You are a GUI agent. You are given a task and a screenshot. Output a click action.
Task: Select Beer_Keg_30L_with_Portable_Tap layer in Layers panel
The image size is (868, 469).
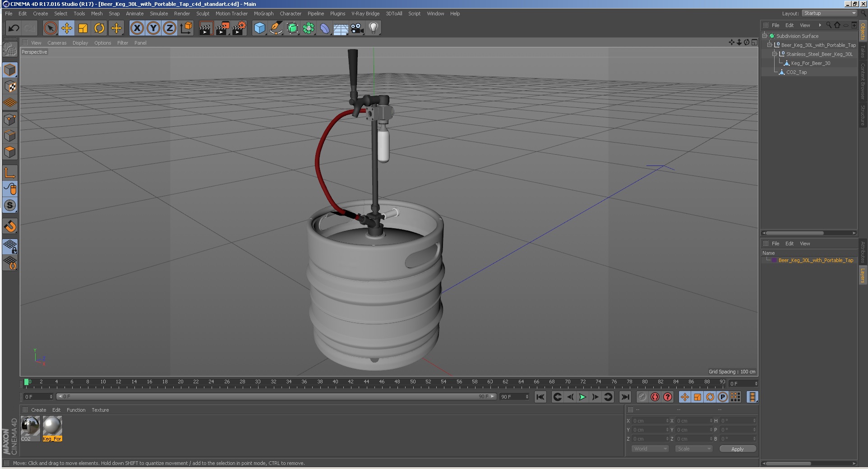(816, 260)
